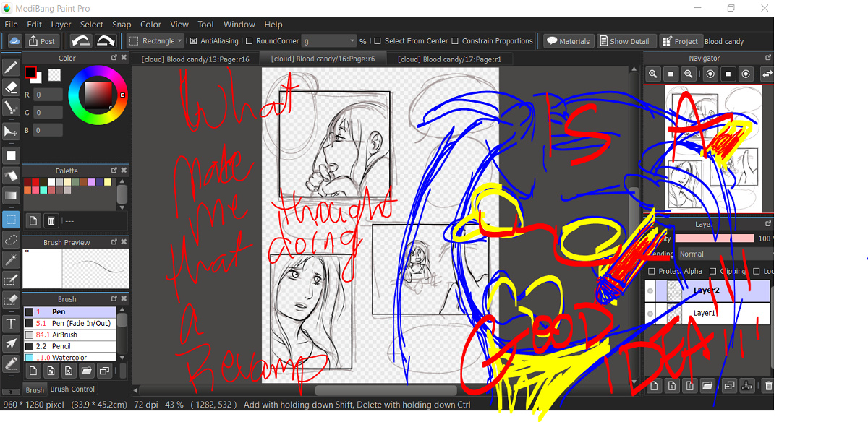Open the RoundCorner value dropdown
868x422 pixels.
(x=330, y=41)
